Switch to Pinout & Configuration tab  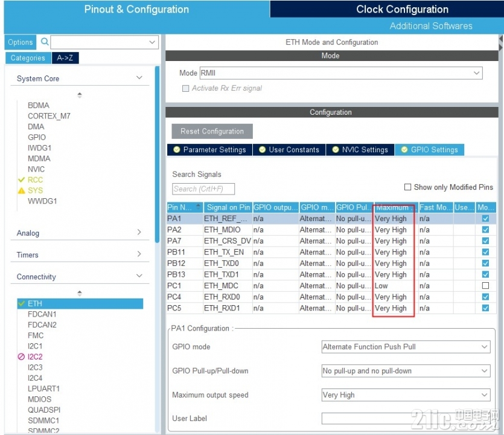click(x=136, y=9)
